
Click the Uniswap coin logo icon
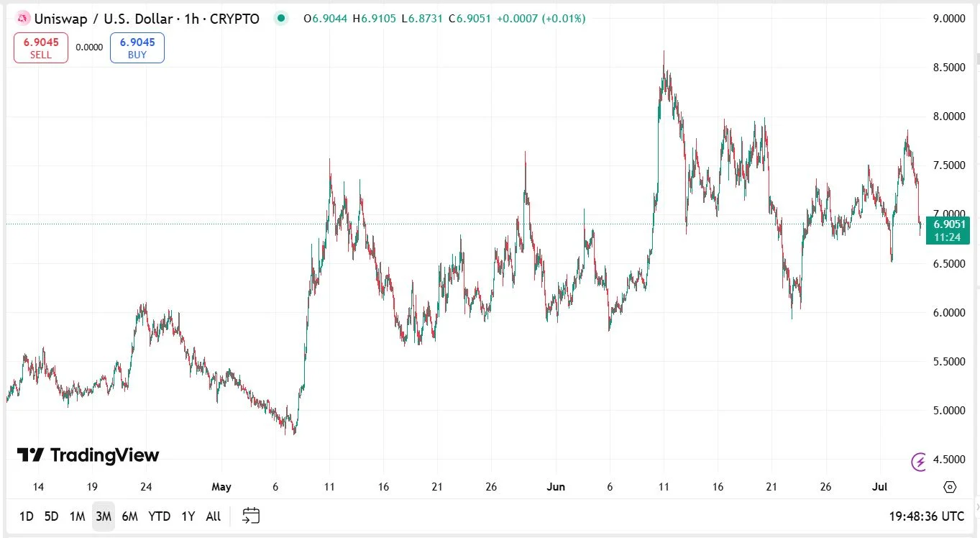pos(23,19)
